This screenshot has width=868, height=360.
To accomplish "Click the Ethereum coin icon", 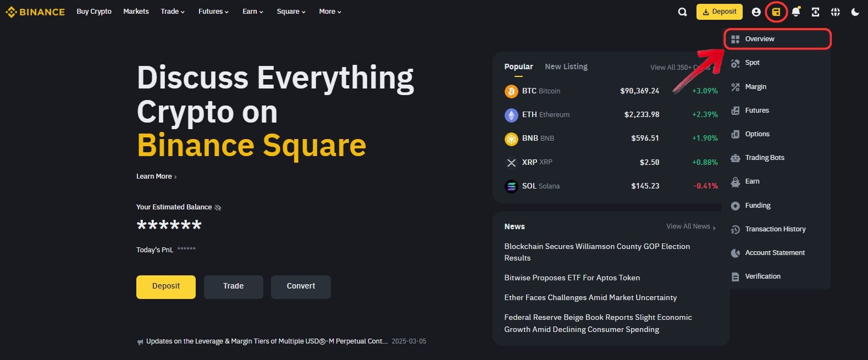I will (511, 115).
